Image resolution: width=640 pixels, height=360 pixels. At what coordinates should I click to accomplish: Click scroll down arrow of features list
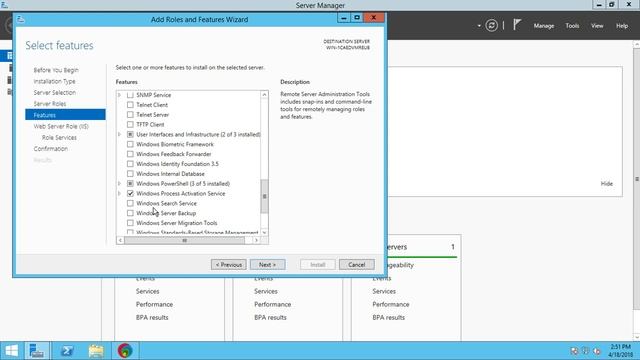[264, 232]
